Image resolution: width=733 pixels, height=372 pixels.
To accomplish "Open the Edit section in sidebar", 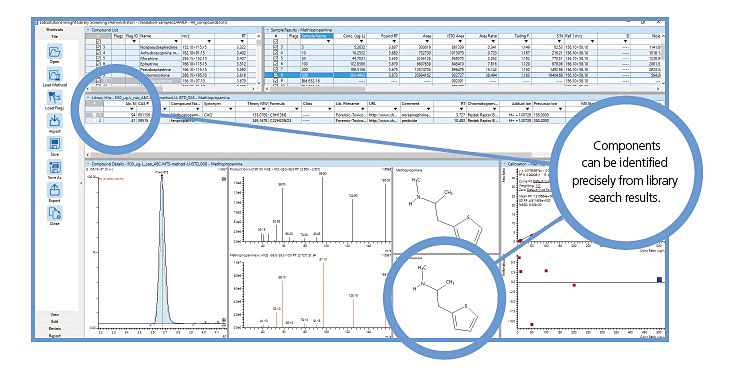I will tap(55, 322).
